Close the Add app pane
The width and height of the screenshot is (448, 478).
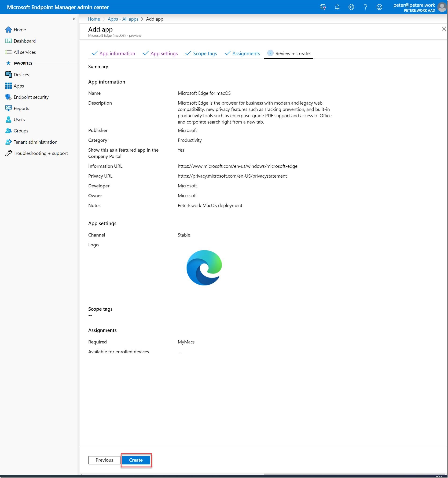(444, 29)
